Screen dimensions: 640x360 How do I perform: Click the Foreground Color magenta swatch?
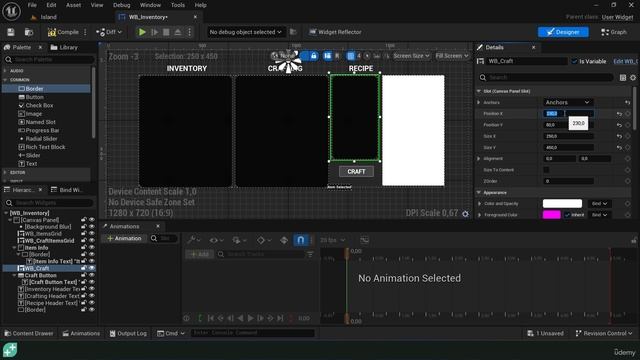(x=551, y=215)
